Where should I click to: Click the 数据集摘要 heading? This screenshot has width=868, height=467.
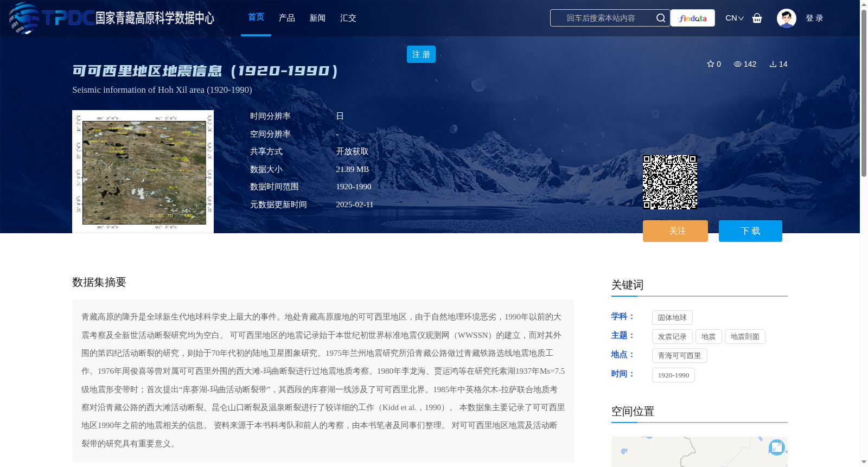click(x=99, y=282)
